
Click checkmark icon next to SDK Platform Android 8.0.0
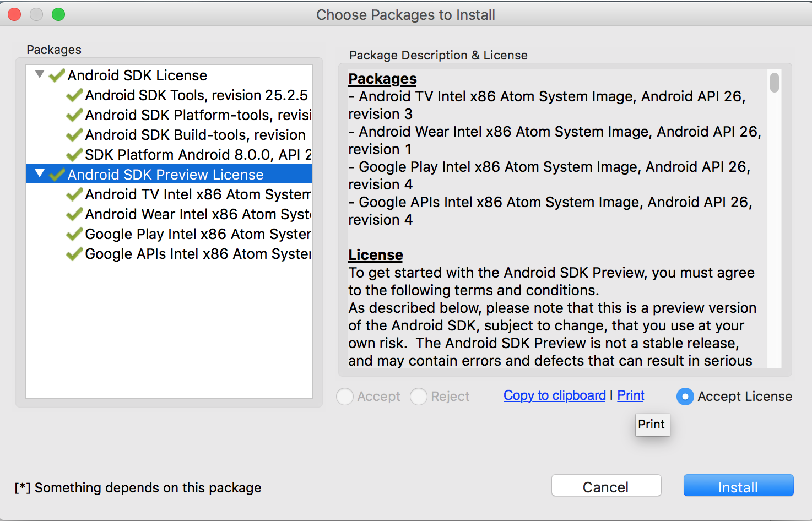tap(74, 155)
